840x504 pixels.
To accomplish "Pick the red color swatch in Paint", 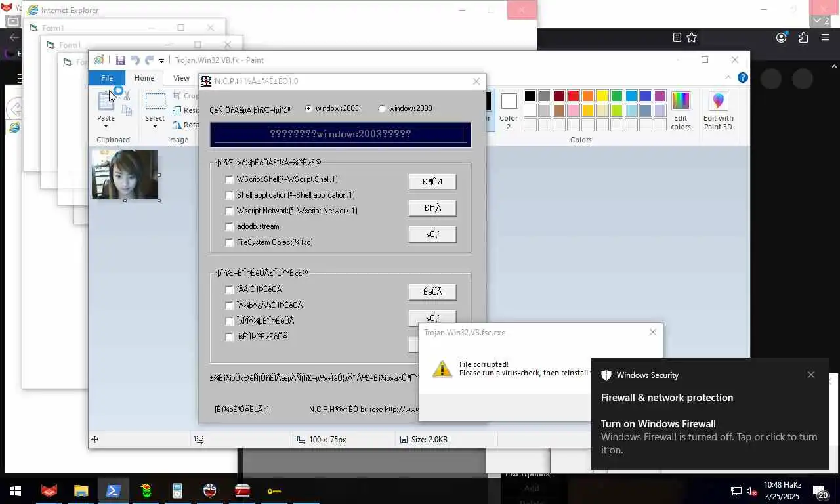I will tap(573, 96).
